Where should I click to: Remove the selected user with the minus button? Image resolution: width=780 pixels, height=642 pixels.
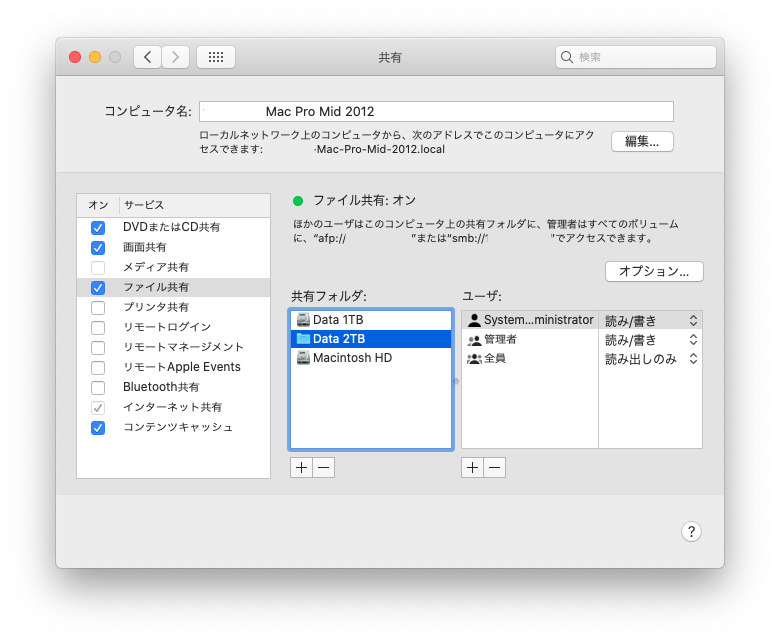tap(494, 467)
